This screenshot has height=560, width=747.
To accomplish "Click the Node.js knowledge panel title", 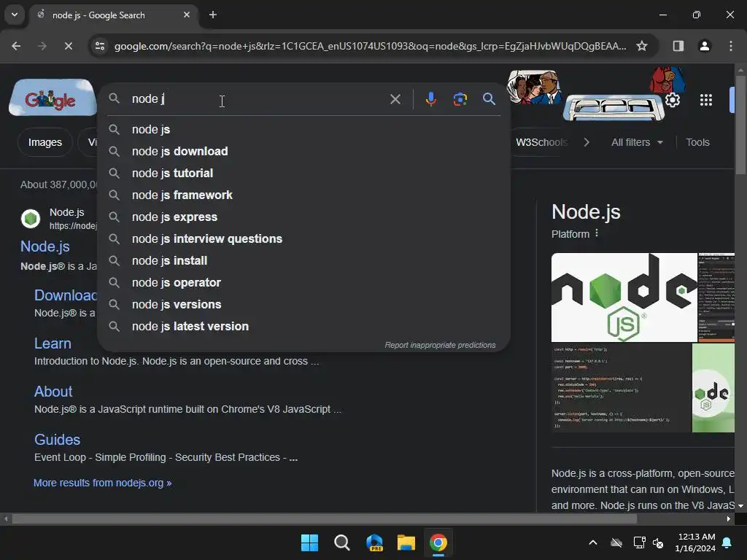I will coord(586,212).
